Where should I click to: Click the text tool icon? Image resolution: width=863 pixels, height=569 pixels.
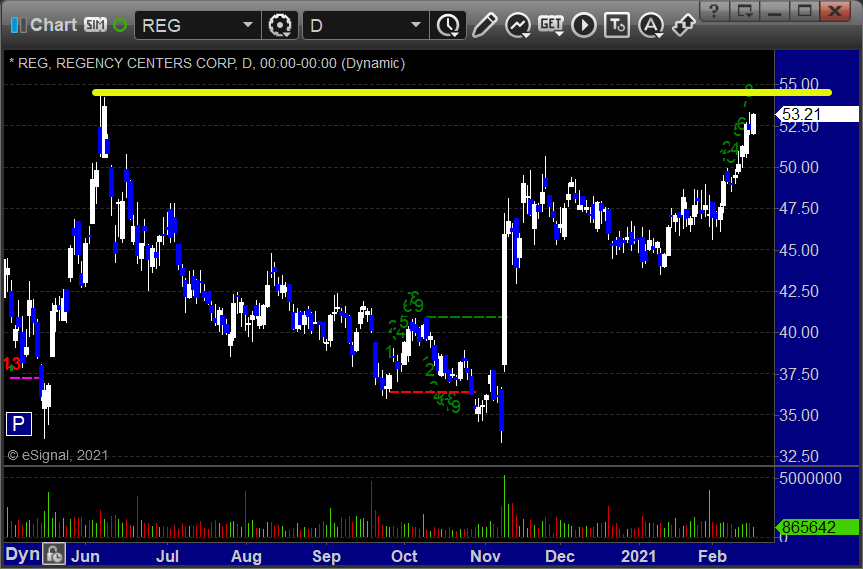click(x=617, y=25)
